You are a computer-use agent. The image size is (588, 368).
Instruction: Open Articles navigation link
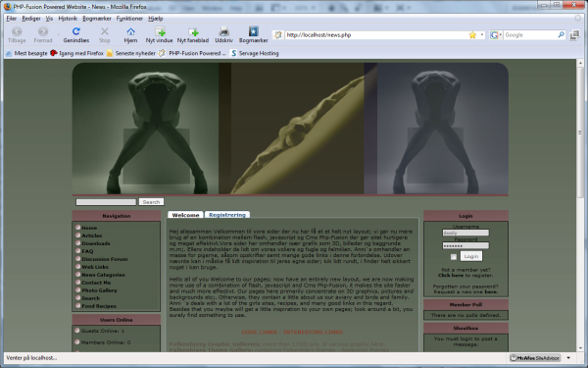[x=92, y=236]
